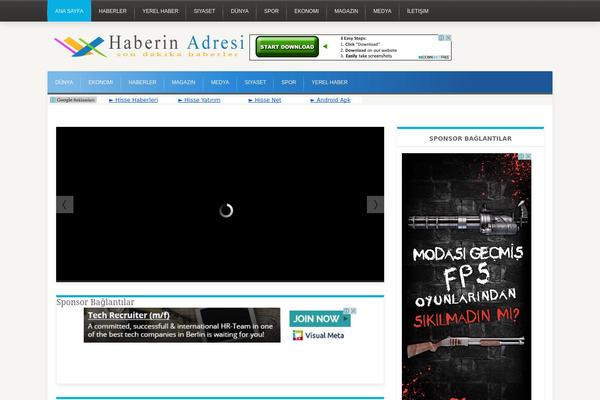Open EKONOMI in the top dark menu
The width and height of the screenshot is (600, 400).
(x=307, y=11)
